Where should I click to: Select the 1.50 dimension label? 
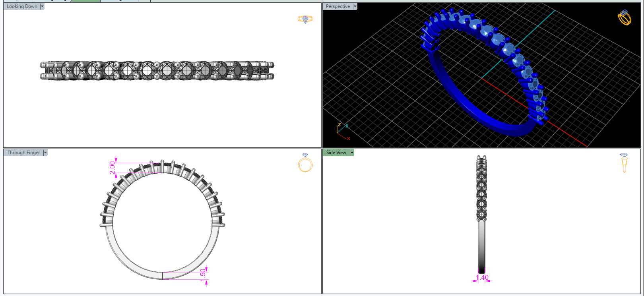(x=203, y=275)
